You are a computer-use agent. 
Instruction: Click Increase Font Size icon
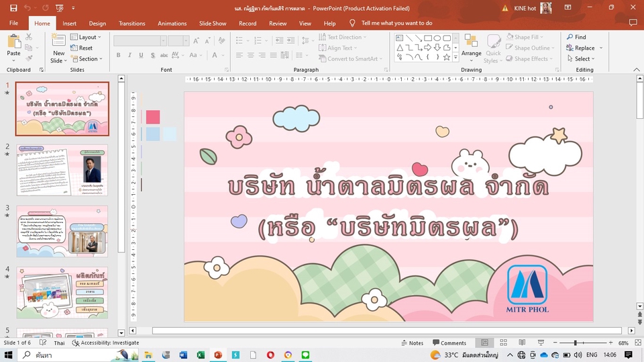coord(197,40)
